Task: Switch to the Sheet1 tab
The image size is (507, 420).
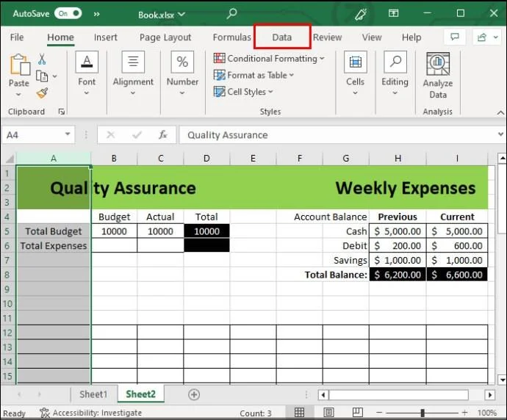Action: [x=93, y=394]
